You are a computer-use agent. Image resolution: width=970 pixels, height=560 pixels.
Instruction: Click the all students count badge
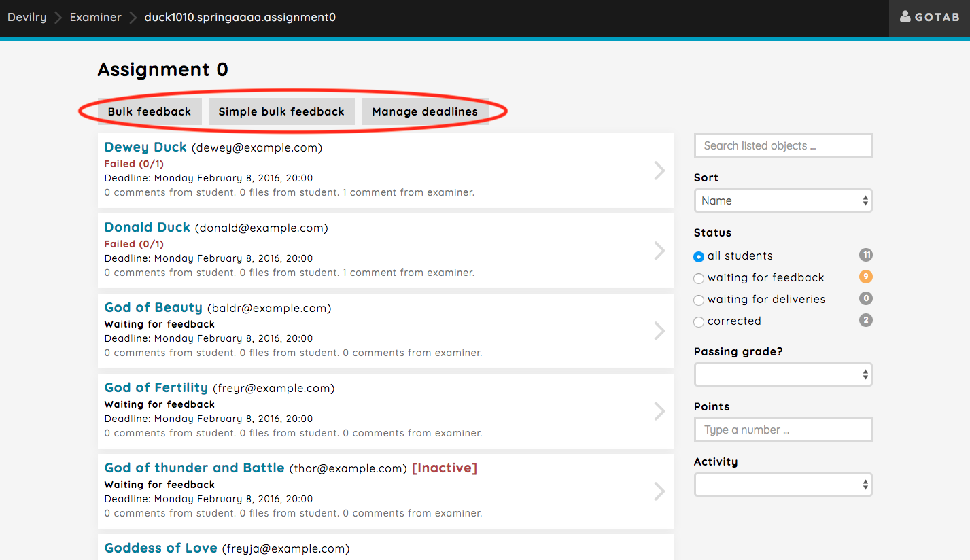(865, 255)
